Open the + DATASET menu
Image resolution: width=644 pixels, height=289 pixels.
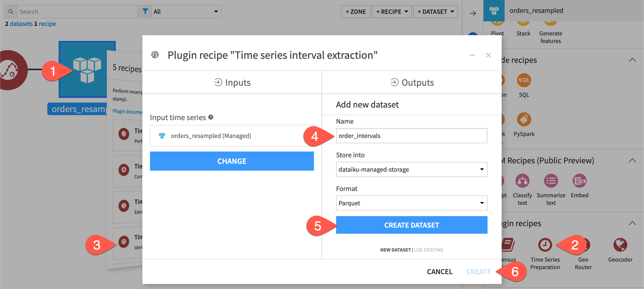point(435,11)
